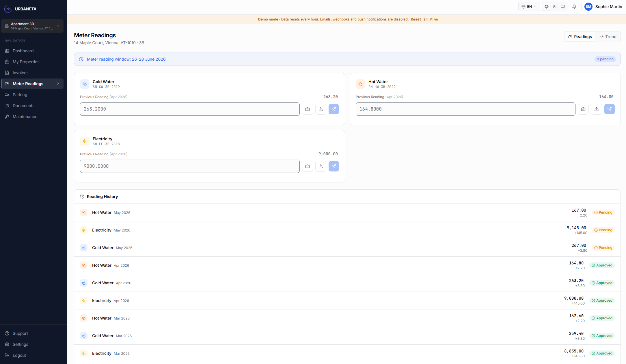This screenshot has width=626, height=364.
Task: Click the Cold Water reading input field
Action: [x=190, y=109]
